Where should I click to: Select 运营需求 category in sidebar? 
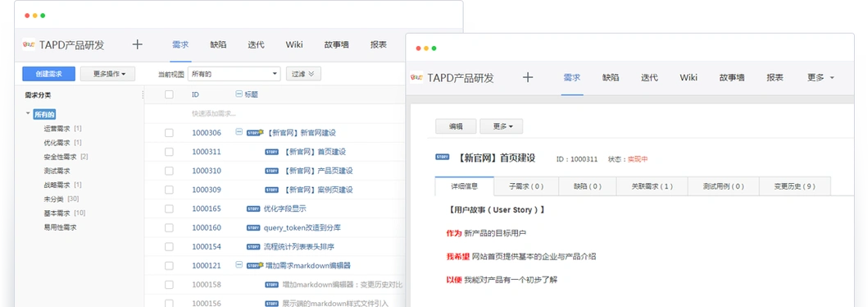[57, 129]
